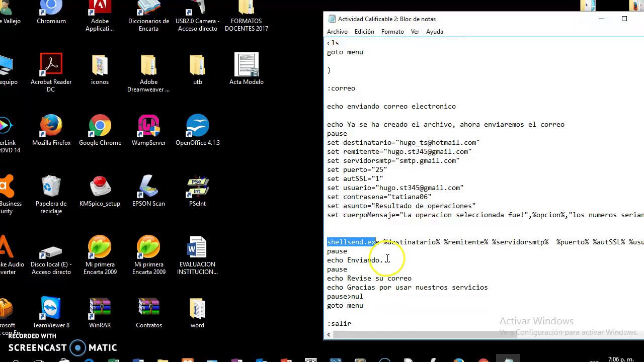Click the line set servidorsmtp="smtp.gmail.com"

393,160
